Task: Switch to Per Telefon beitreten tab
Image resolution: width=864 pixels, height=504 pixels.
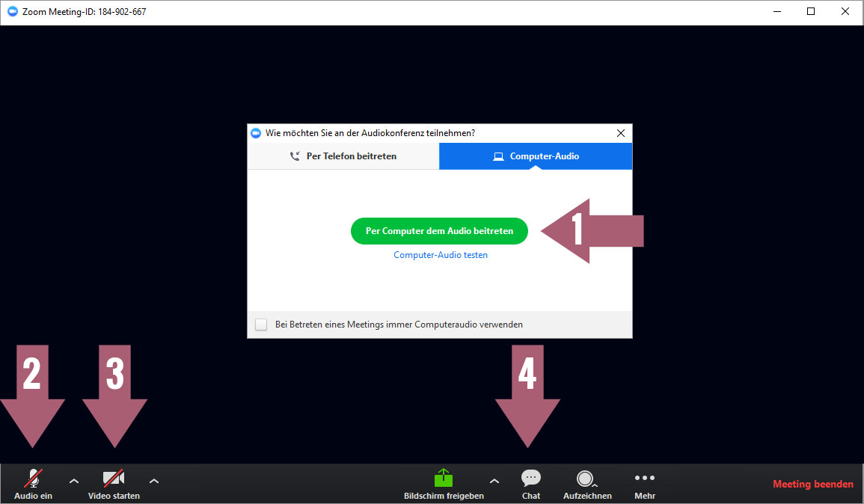Action: tap(343, 156)
